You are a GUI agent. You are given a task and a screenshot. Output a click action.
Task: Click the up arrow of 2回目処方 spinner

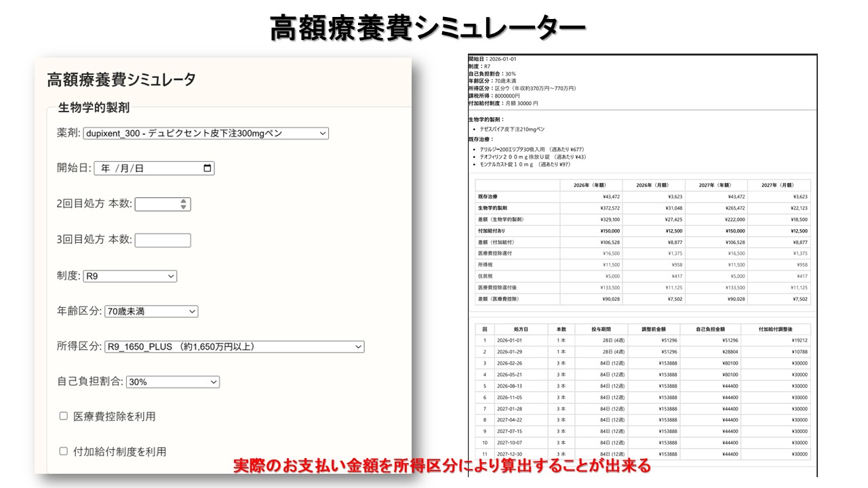tap(183, 201)
